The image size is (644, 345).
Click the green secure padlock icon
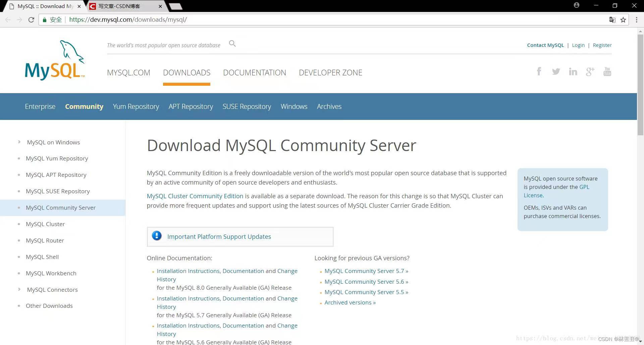[44, 20]
